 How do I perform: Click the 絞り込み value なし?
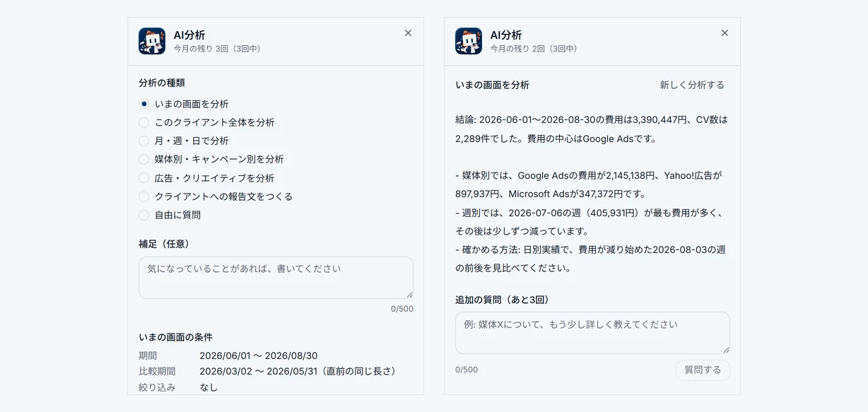[209, 387]
